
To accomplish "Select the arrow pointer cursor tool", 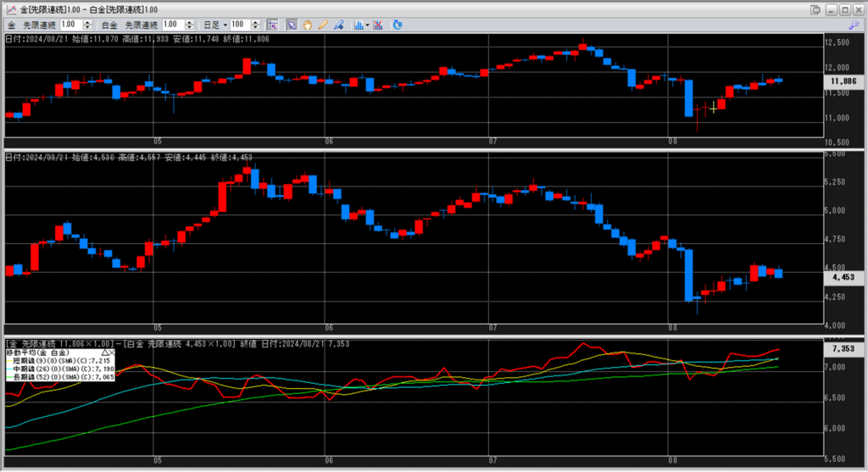I will pos(292,25).
